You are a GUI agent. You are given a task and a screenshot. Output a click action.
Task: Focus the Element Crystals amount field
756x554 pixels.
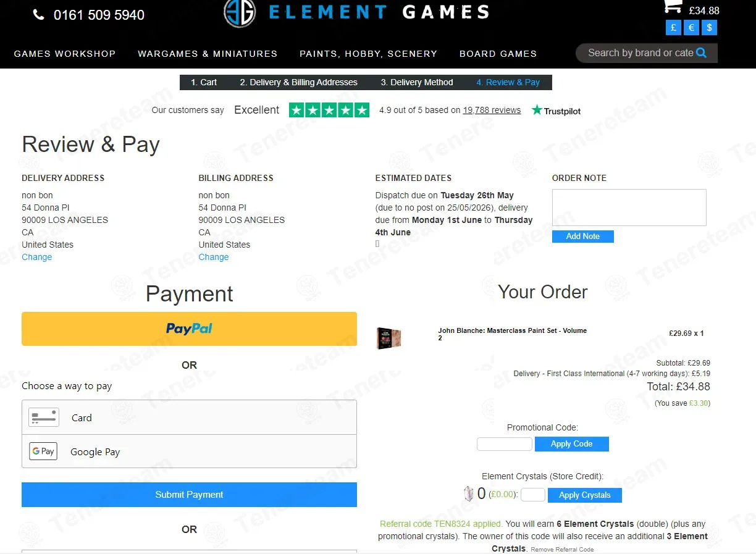[x=533, y=495]
